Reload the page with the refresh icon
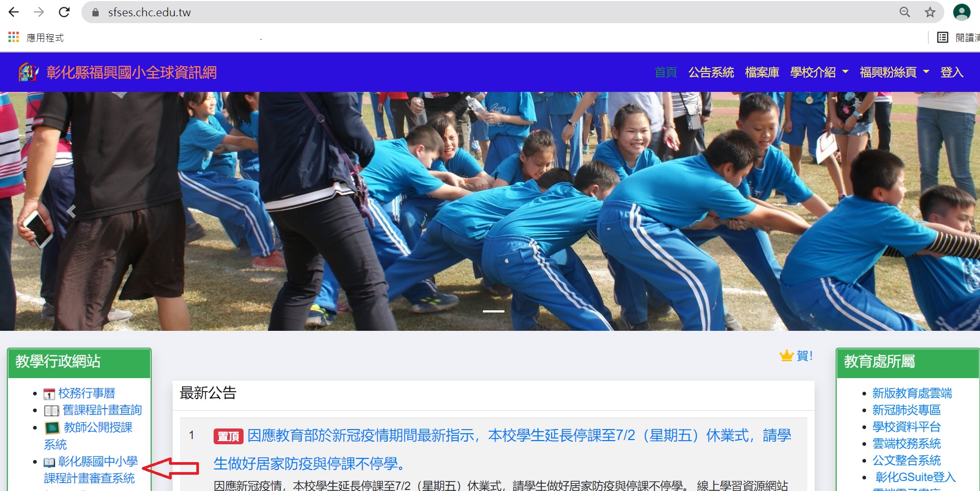 point(64,12)
